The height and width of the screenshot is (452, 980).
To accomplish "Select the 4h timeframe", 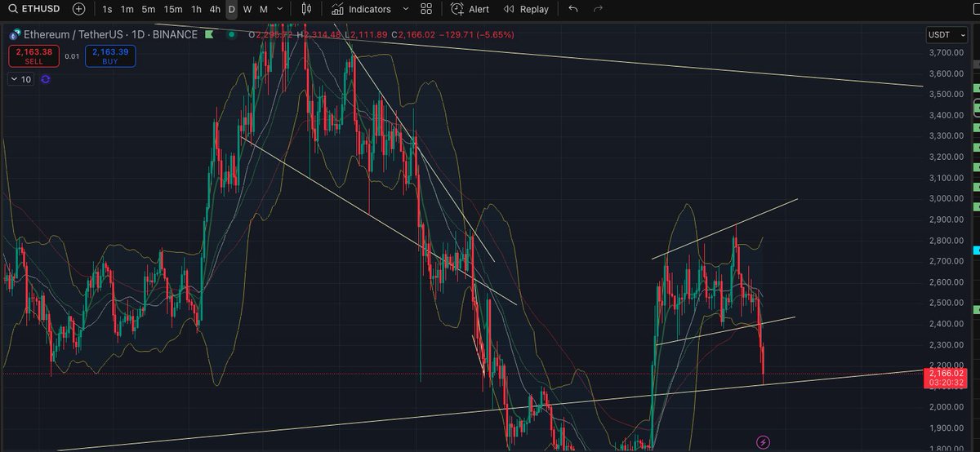I will pos(215,9).
